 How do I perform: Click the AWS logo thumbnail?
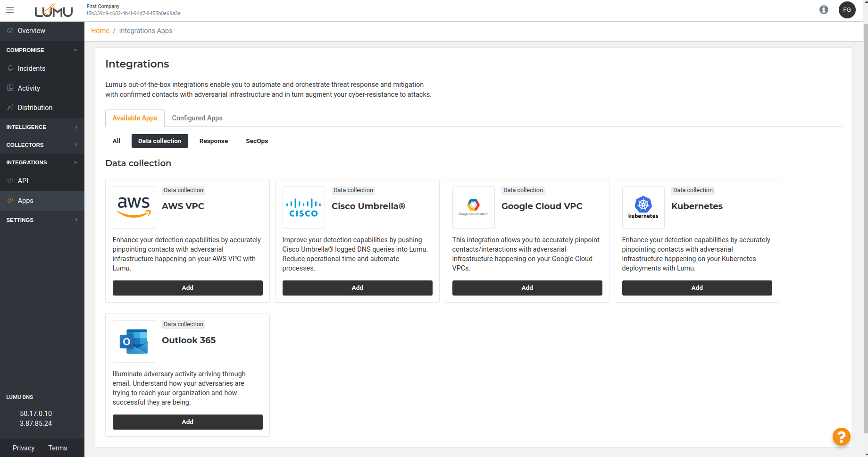(134, 207)
